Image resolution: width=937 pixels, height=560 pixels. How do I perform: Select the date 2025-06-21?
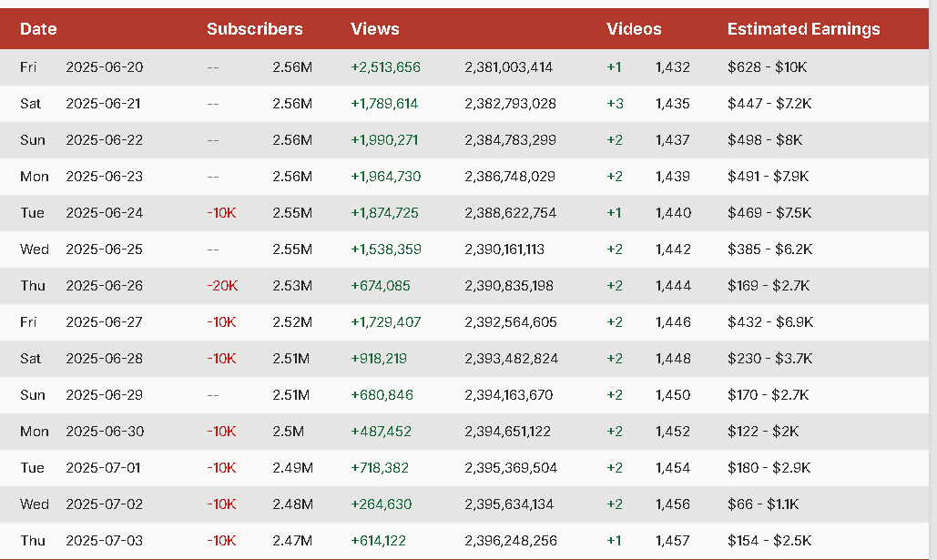(x=103, y=104)
